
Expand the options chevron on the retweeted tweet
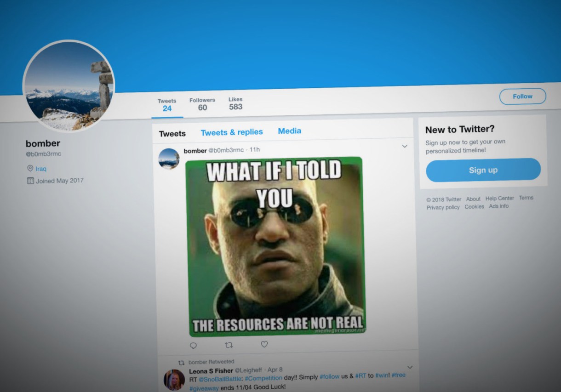point(410,367)
